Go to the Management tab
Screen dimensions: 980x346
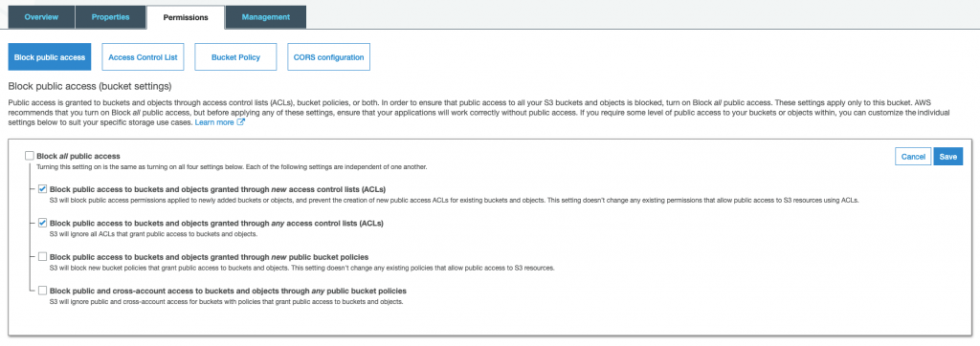click(x=266, y=17)
